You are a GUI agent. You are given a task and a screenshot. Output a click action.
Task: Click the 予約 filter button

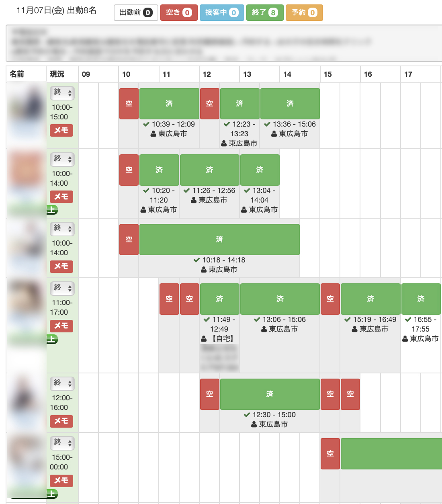304,12
